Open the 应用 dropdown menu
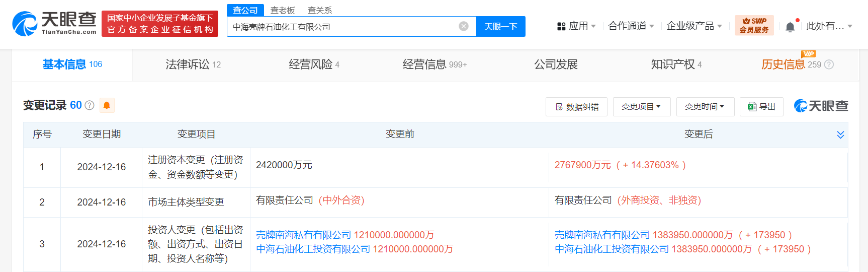Viewport: 868px width, 272px height. pos(576,26)
